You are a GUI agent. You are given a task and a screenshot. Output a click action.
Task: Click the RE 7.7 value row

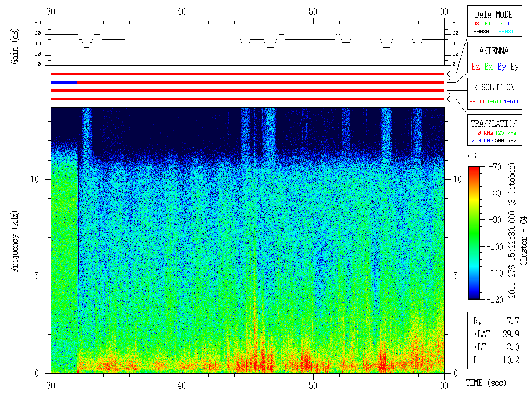(x=496, y=321)
